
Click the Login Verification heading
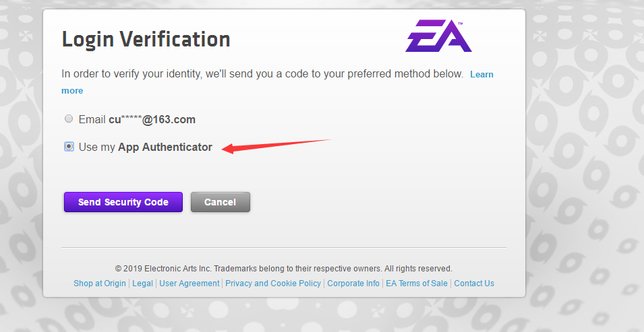click(x=146, y=39)
